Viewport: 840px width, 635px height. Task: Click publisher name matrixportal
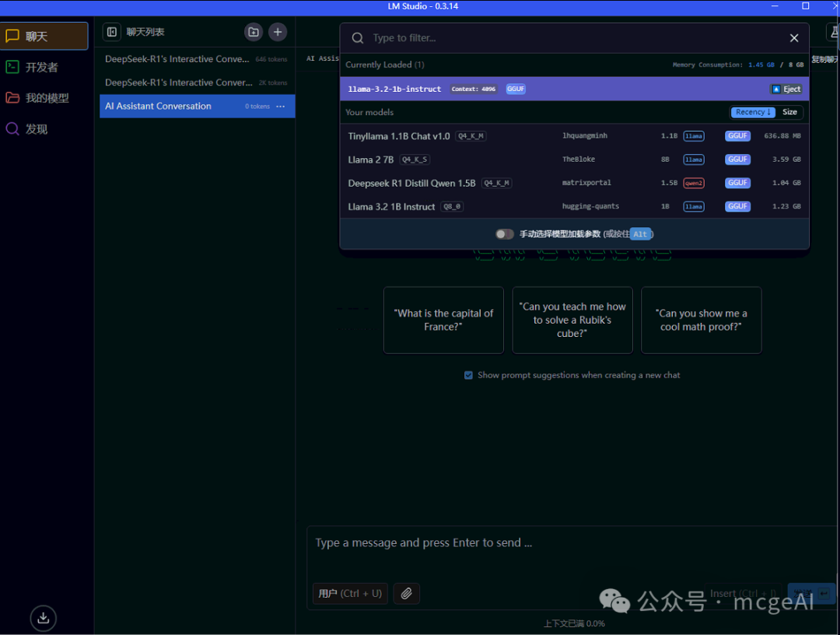(x=586, y=183)
